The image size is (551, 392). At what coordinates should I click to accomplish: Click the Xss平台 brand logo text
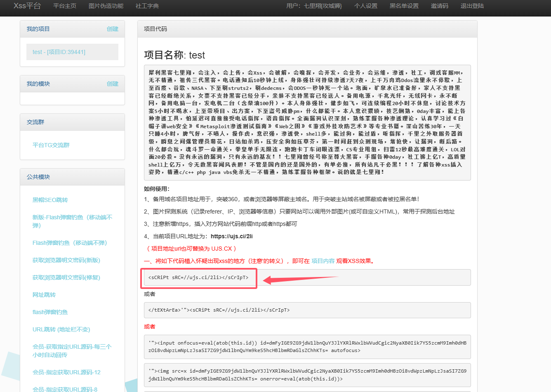(x=27, y=6)
